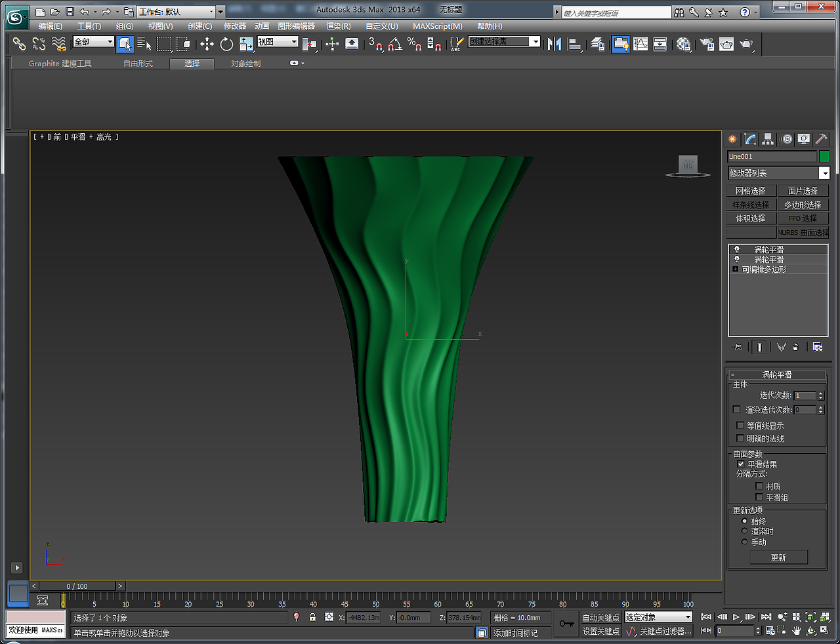Click the ViewCube in viewport
Image resolution: width=840 pixels, height=644 pixels.
pyautogui.click(x=688, y=166)
